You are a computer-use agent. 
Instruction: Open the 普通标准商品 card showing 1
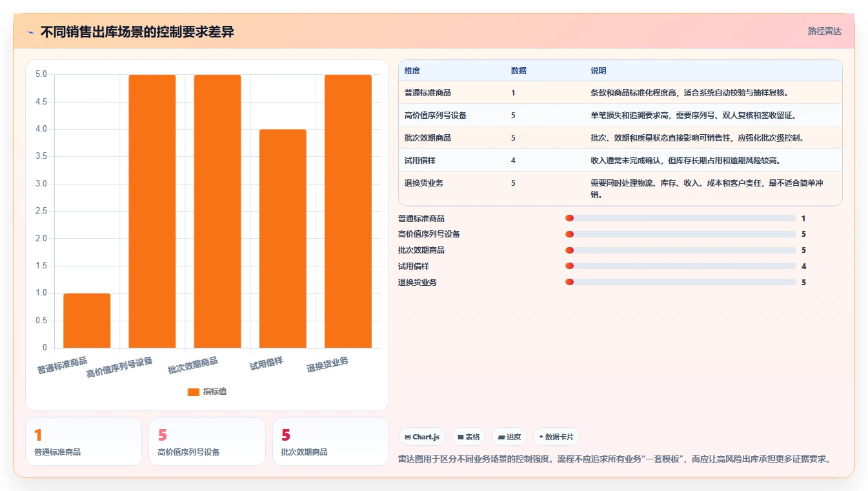tap(83, 441)
